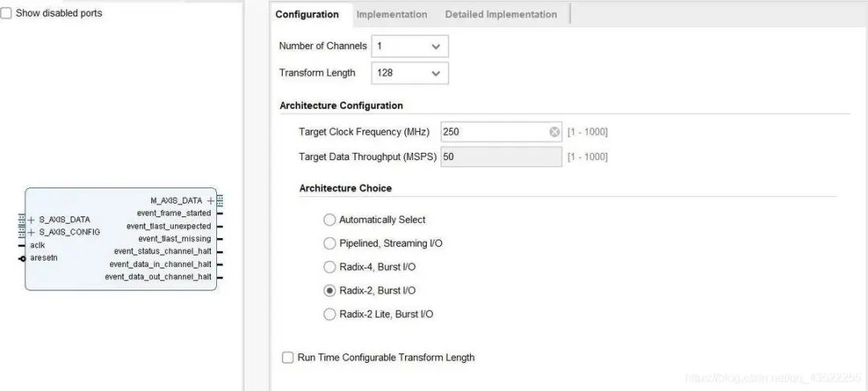The image size is (868, 391).
Task: Expand the M_AXIS_DATA bus plus icon
Action: click(211, 200)
